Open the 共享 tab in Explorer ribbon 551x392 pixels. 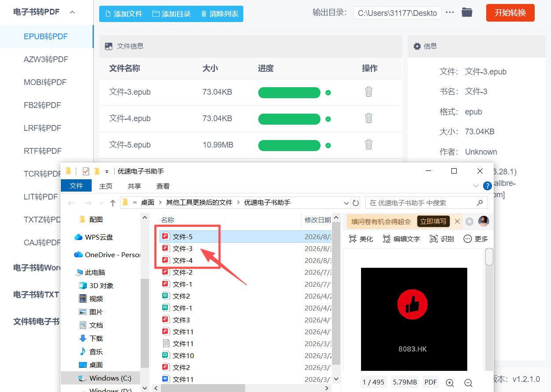coord(134,186)
